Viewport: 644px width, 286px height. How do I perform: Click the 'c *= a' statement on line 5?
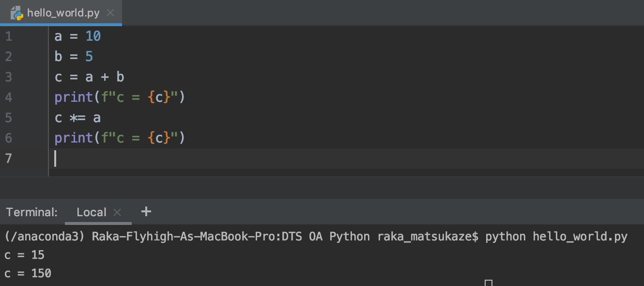click(77, 117)
